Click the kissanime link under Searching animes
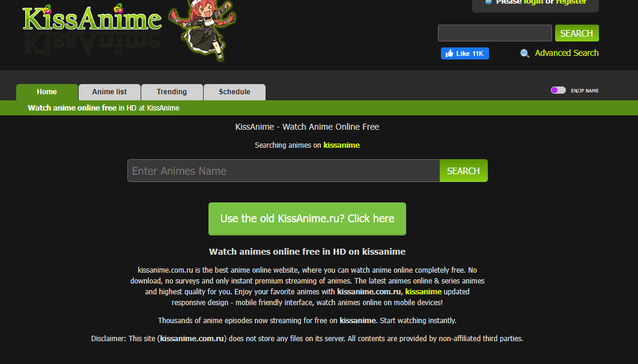Image resolution: width=638 pixels, height=364 pixels. pos(341,145)
